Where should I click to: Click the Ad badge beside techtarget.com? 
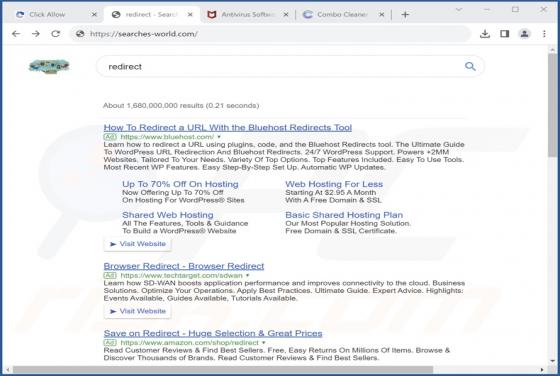[x=110, y=275]
